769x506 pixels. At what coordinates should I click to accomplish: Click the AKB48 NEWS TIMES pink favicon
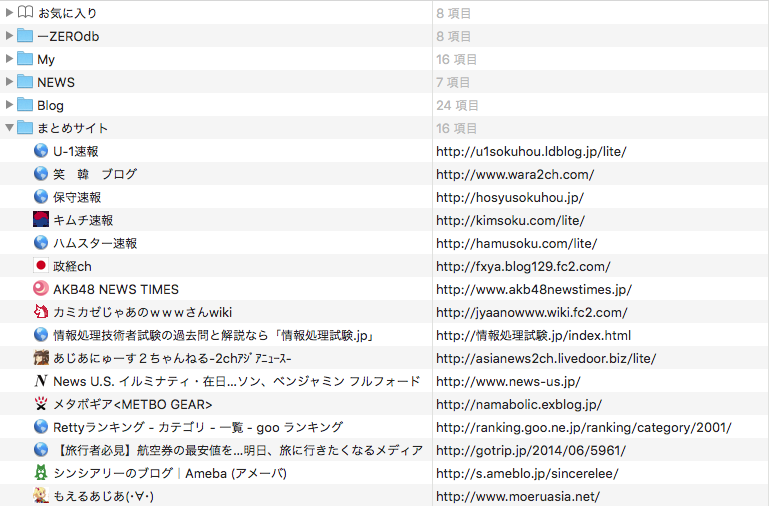(x=41, y=288)
